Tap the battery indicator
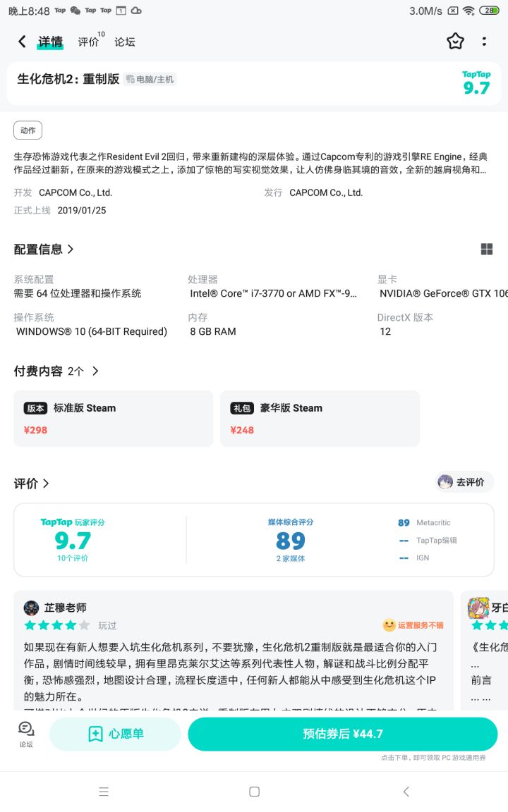Screen dimensions: 508x812 [x=489, y=11]
